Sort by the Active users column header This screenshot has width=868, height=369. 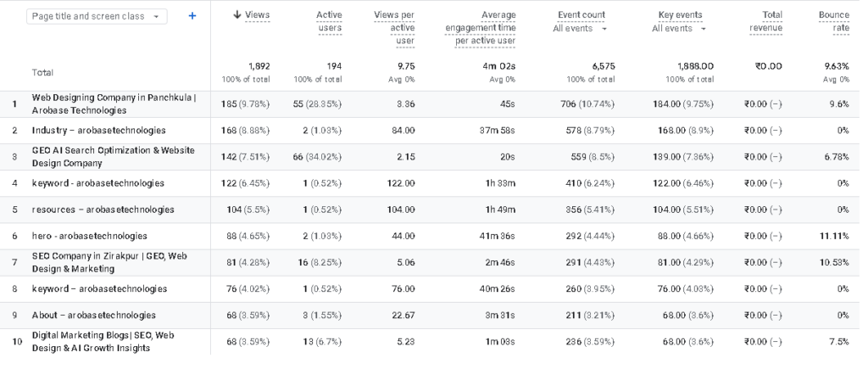point(330,21)
